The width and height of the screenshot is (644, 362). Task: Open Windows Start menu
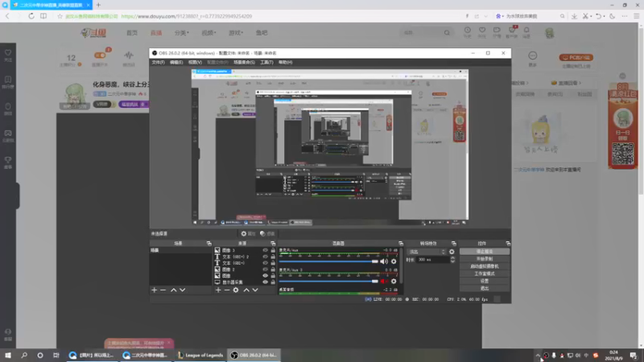[8, 356]
